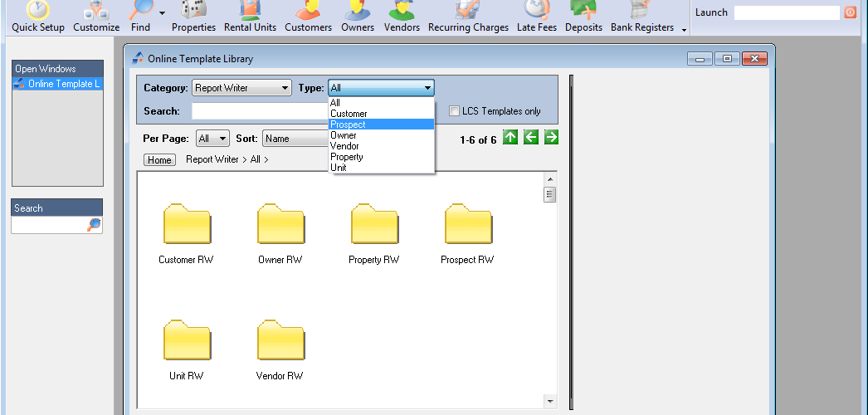Viewport: 868px width, 415px height.
Task: Choose Owner in Type list
Action: point(381,135)
